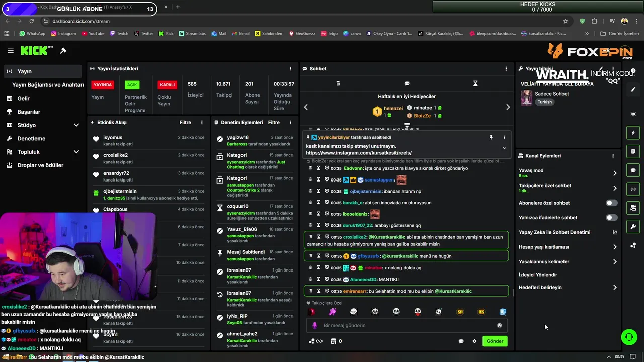Reload the browser page
Screen dimensions: 644x362
(32, 21)
